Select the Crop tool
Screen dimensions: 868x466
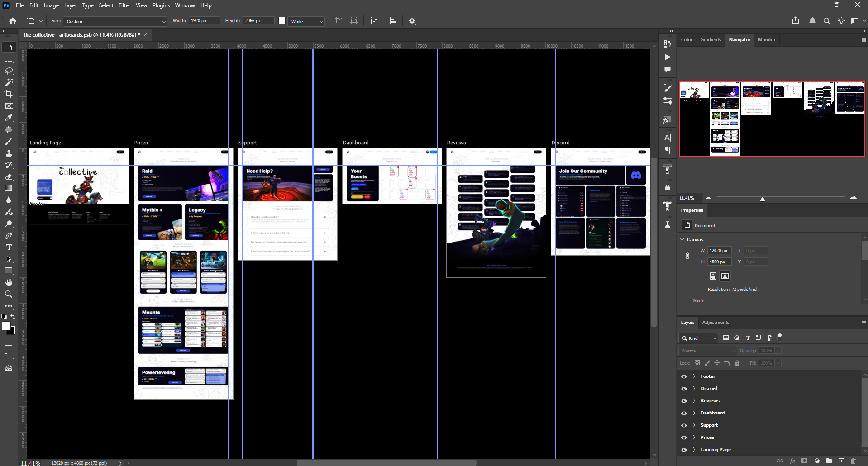pos(9,94)
